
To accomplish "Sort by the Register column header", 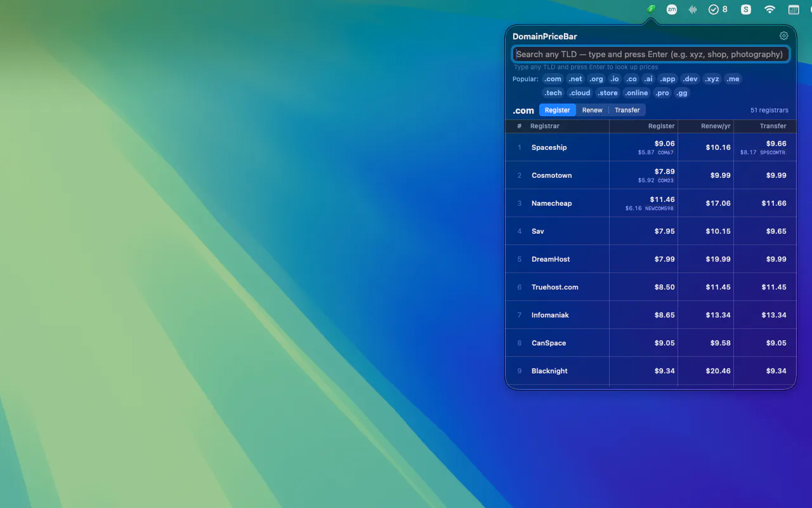I will (662, 126).
